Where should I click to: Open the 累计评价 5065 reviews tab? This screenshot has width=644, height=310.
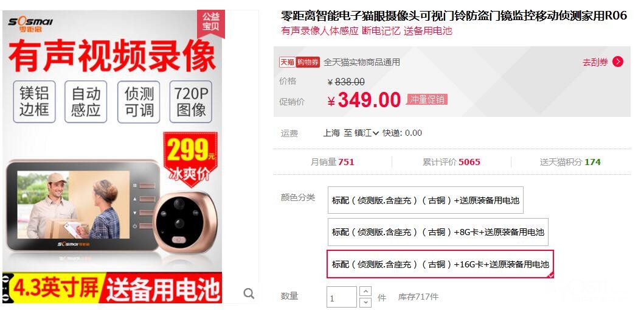coord(451,162)
